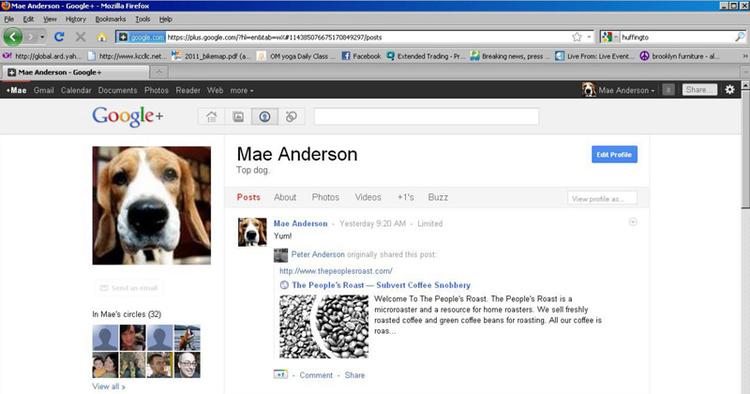Bookmark this page with the star icon
The image size is (750, 394).
pyautogui.click(x=577, y=37)
